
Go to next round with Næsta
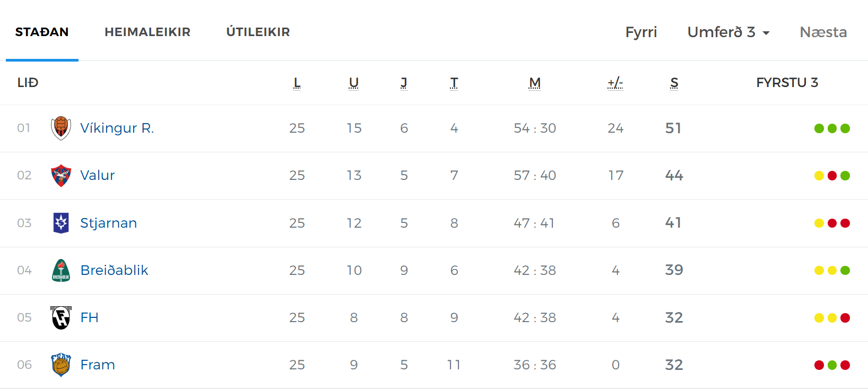tap(823, 32)
